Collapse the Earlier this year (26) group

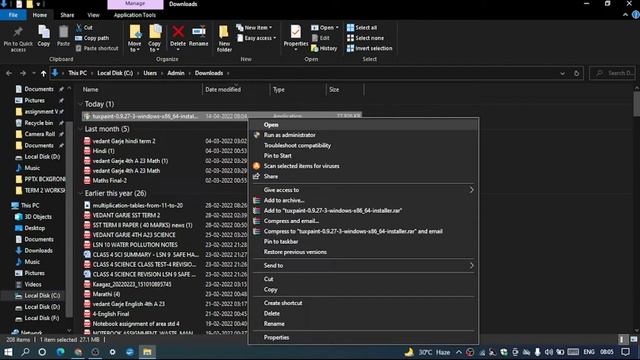pyautogui.click(x=80, y=193)
